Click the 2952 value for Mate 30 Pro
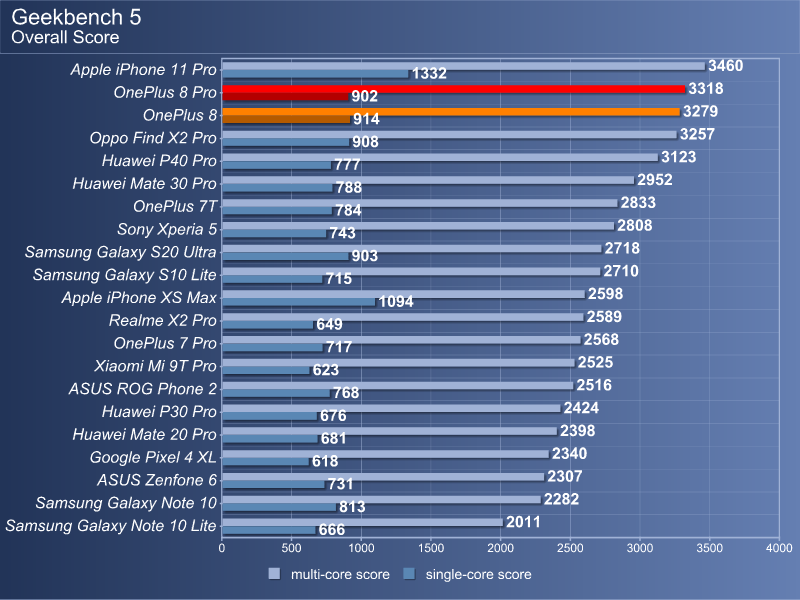Image resolution: width=800 pixels, height=600 pixels. coord(655,180)
